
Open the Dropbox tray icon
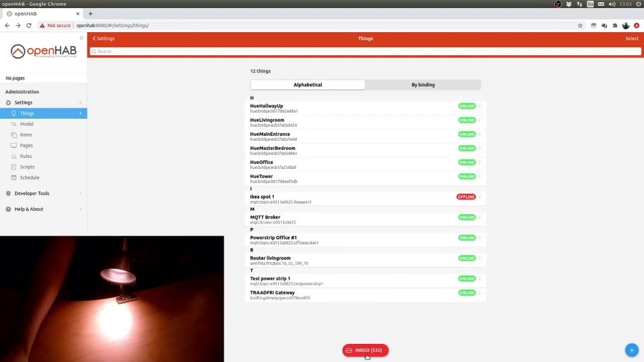(569, 4)
